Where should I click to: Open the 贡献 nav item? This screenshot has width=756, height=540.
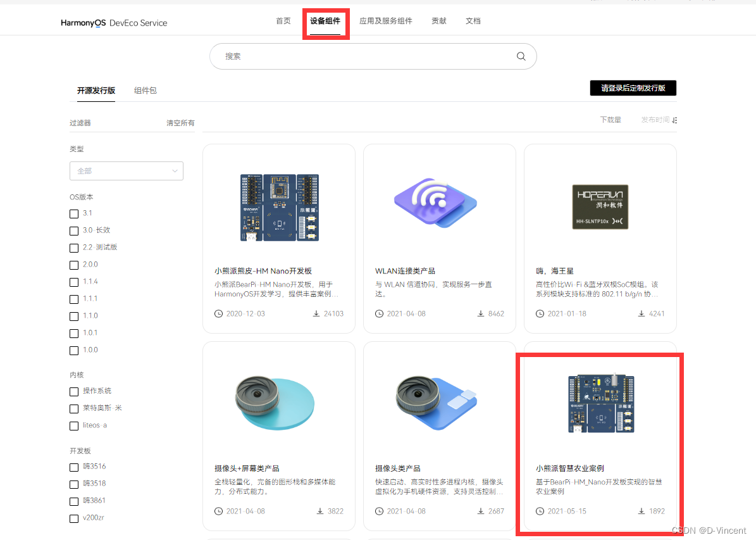tap(439, 21)
